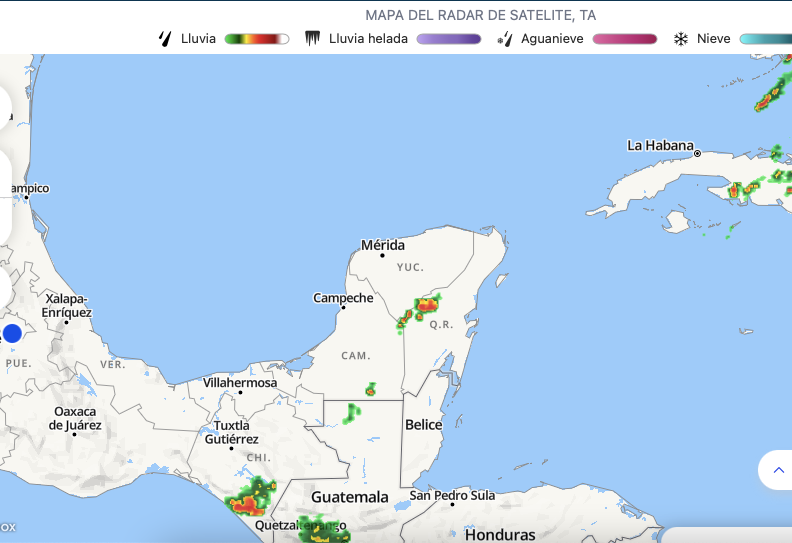
Task: Click the PUE. state abbreviation
Action: coord(18,363)
